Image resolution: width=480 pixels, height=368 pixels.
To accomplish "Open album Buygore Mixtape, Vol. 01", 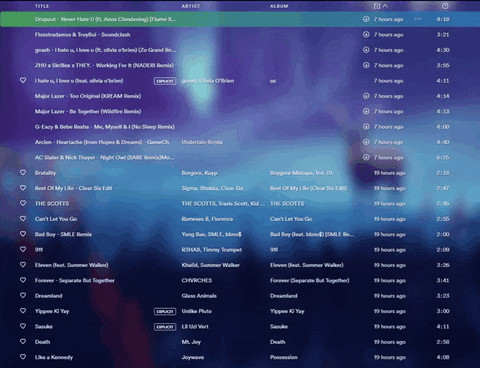I will point(301,173).
